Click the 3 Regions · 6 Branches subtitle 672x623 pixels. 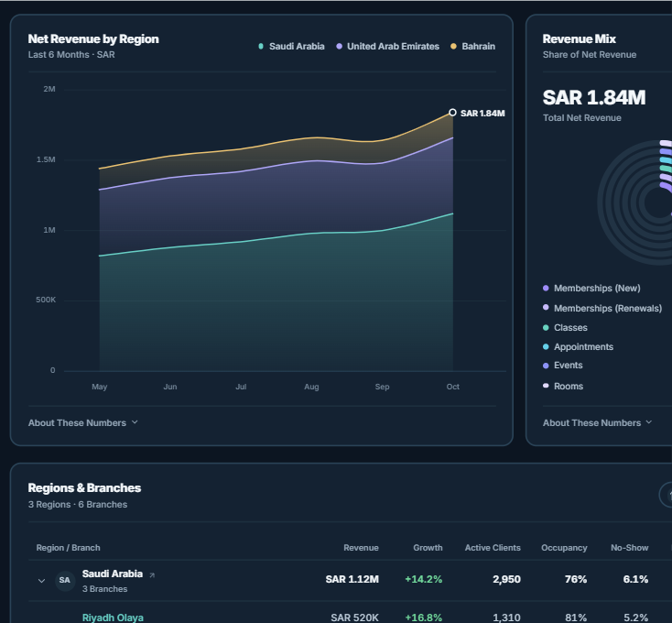(78, 505)
